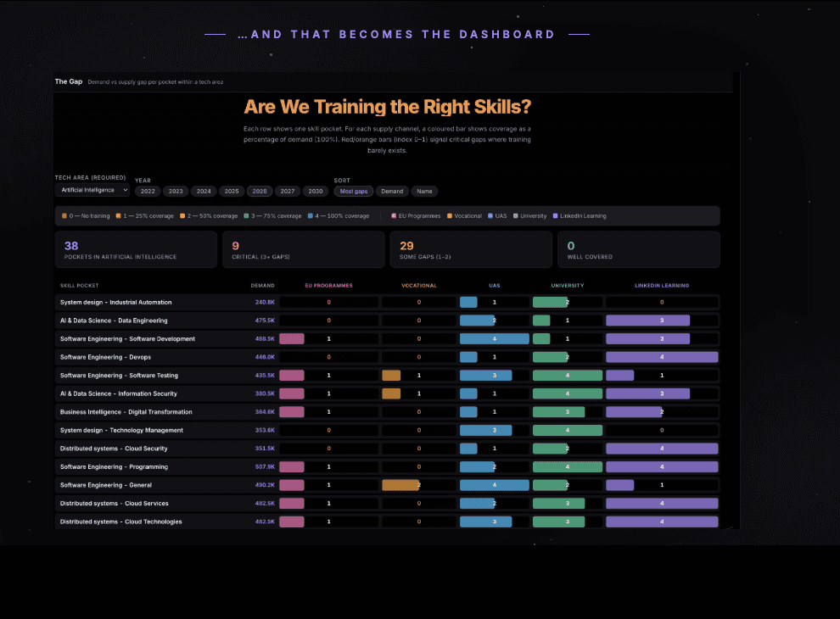Click LinkedIn Learning bar in Cloud Security row

tap(662, 449)
